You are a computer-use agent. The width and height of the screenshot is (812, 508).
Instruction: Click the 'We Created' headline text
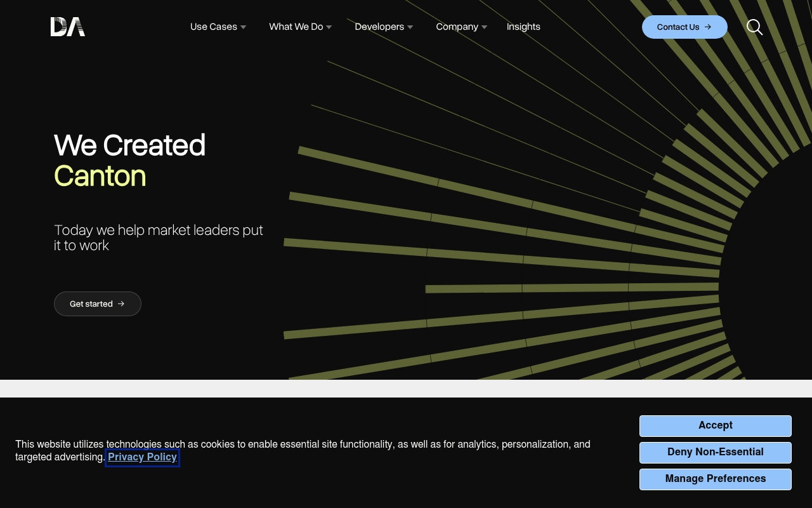129,145
